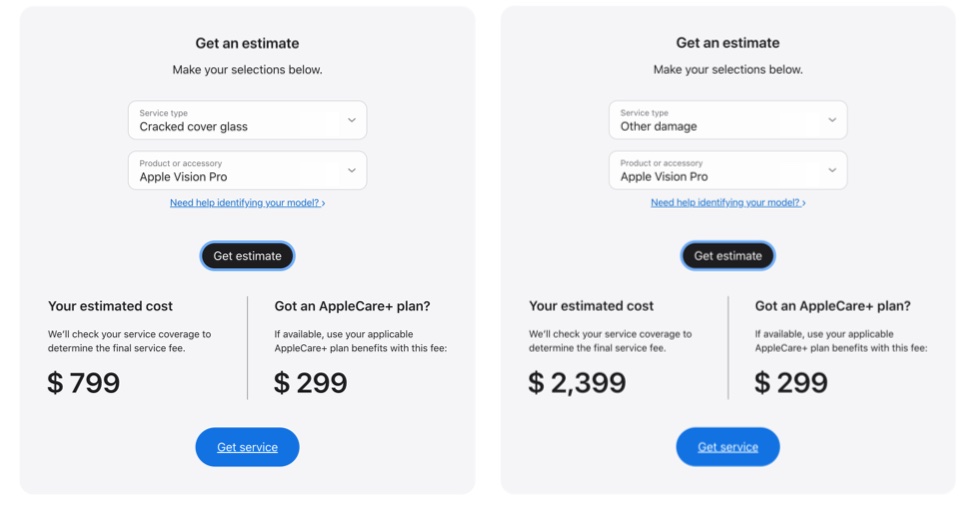
Task: Click the $2,399 estimated cost amount
Action: coord(577,383)
